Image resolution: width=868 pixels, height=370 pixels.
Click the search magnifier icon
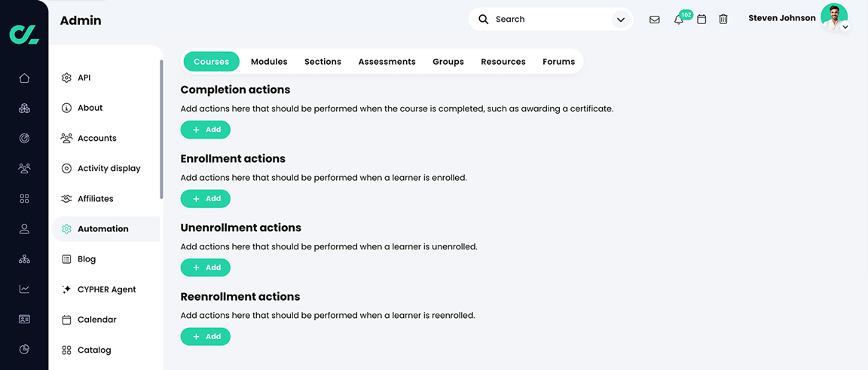tap(483, 20)
